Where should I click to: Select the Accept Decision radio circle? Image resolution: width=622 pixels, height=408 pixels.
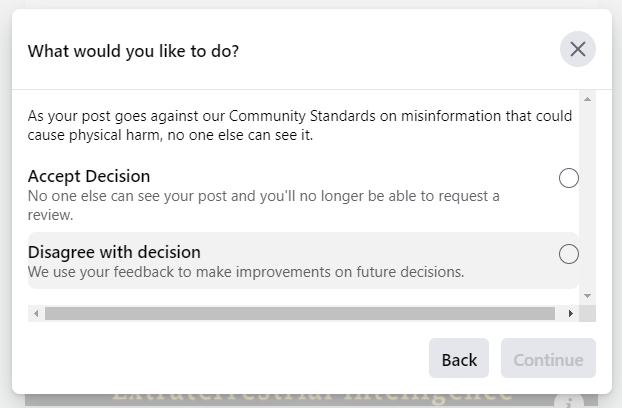[x=569, y=178]
